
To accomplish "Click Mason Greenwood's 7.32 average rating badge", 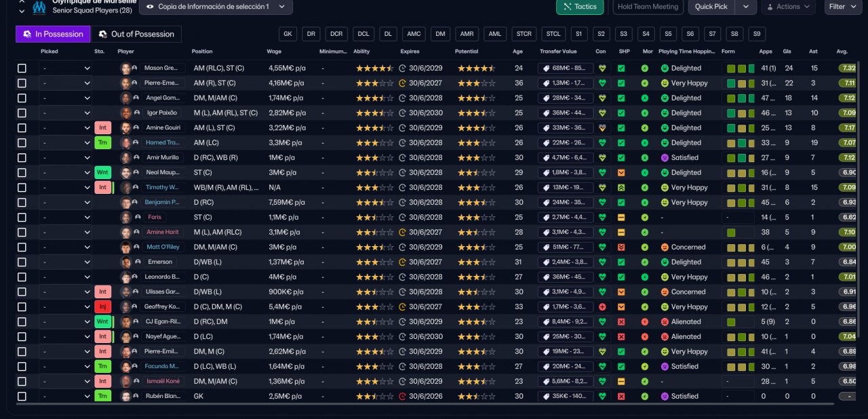I will pos(847,68).
